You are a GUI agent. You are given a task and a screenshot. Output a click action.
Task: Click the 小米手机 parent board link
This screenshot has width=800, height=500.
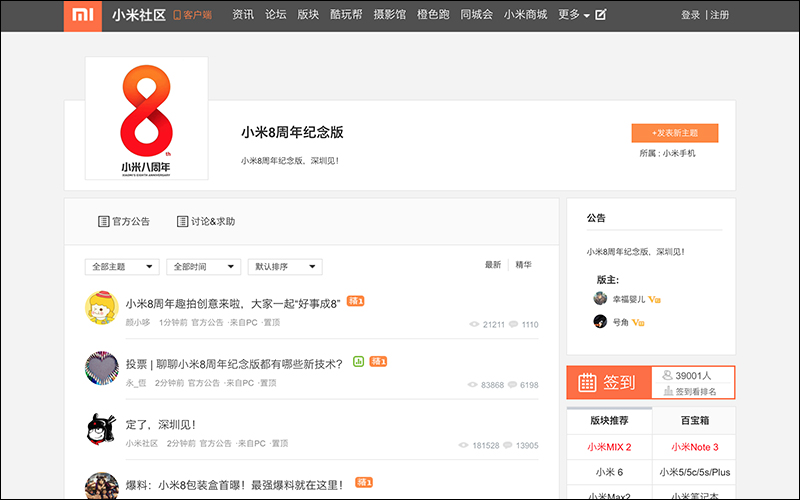pos(679,154)
